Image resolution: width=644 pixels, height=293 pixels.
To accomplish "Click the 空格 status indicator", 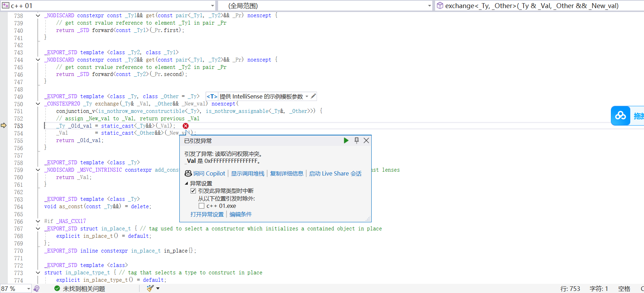I will [x=624, y=288].
